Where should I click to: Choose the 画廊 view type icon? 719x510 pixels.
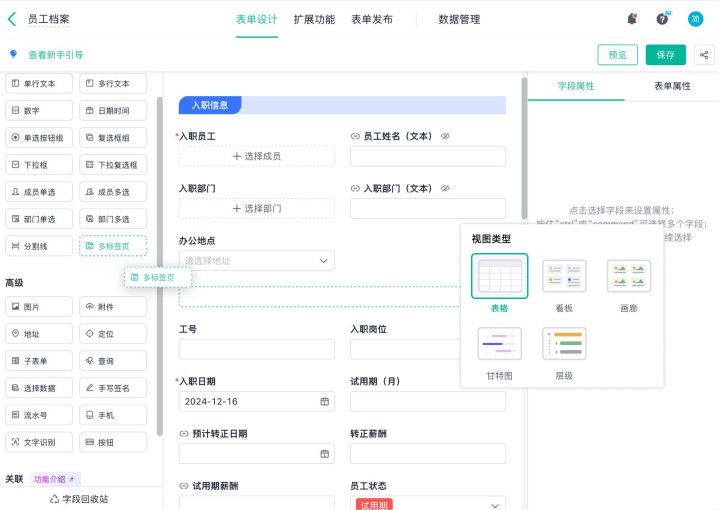(x=628, y=276)
